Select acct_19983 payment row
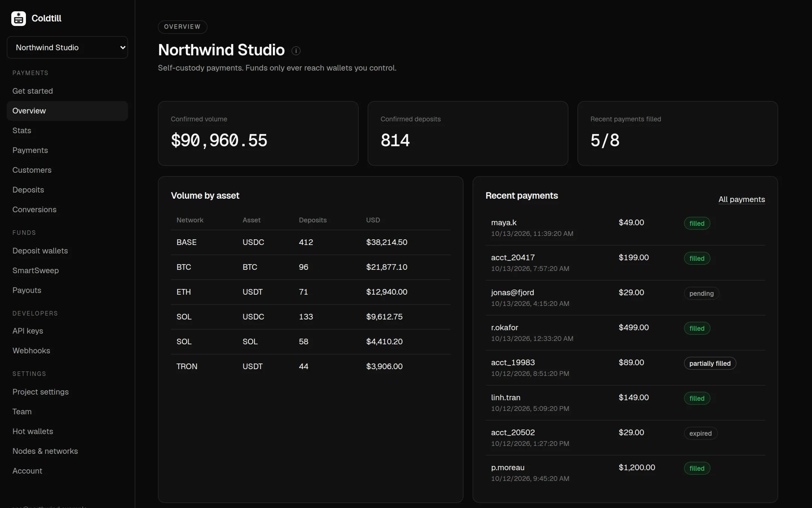812x508 pixels. (625, 368)
